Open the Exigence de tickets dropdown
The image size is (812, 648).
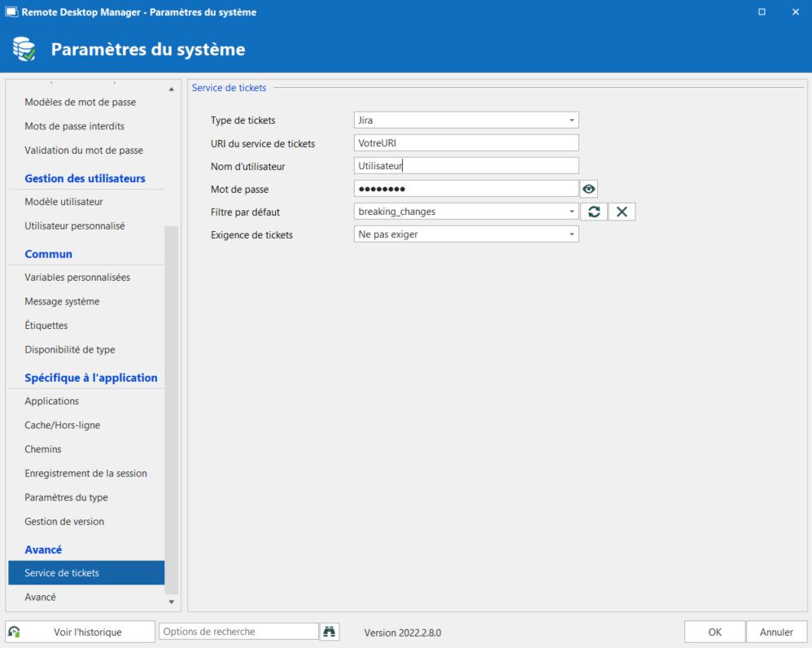(572, 234)
